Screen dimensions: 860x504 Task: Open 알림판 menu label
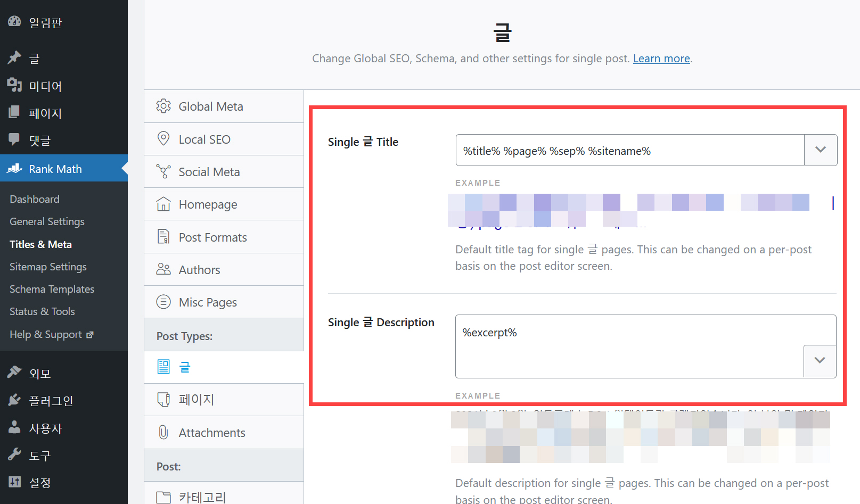[x=45, y=22]
